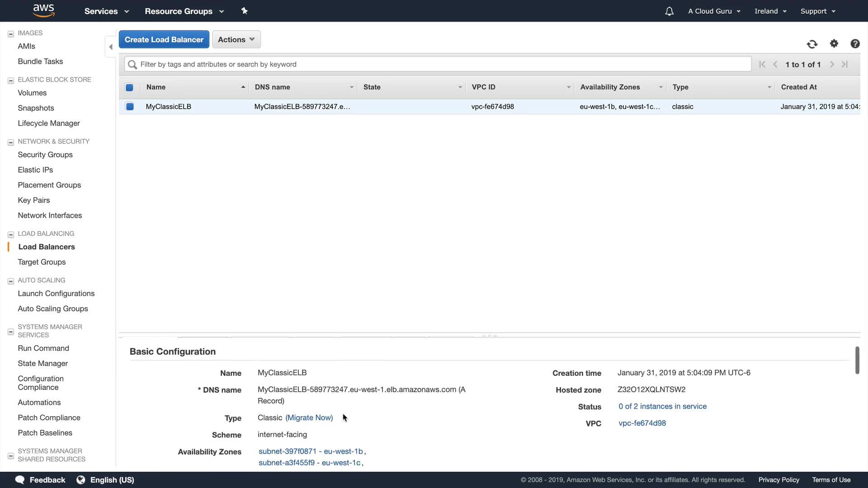Open the settings gear icon
This screenshot has width=868, height=488.
tap(834, 43)
